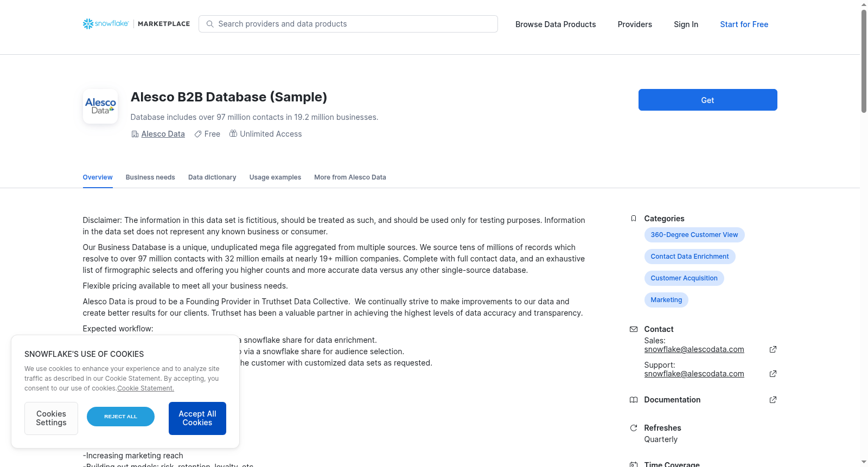
Task: Open the Providers page
Action: point(635,24)
